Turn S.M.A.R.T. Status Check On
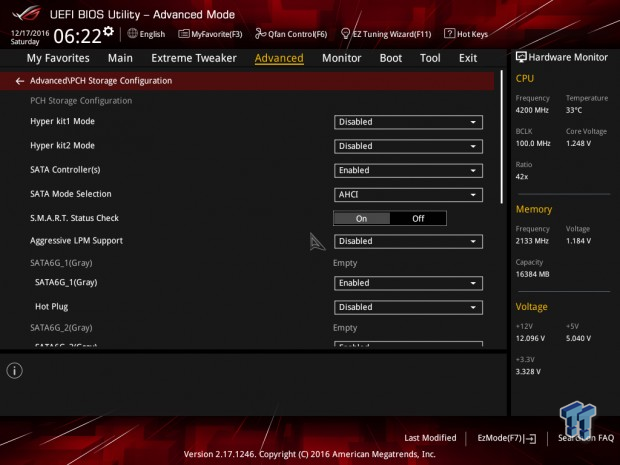Image resolution: width=620 pixels, height=465 pixels. pos(361,219)
